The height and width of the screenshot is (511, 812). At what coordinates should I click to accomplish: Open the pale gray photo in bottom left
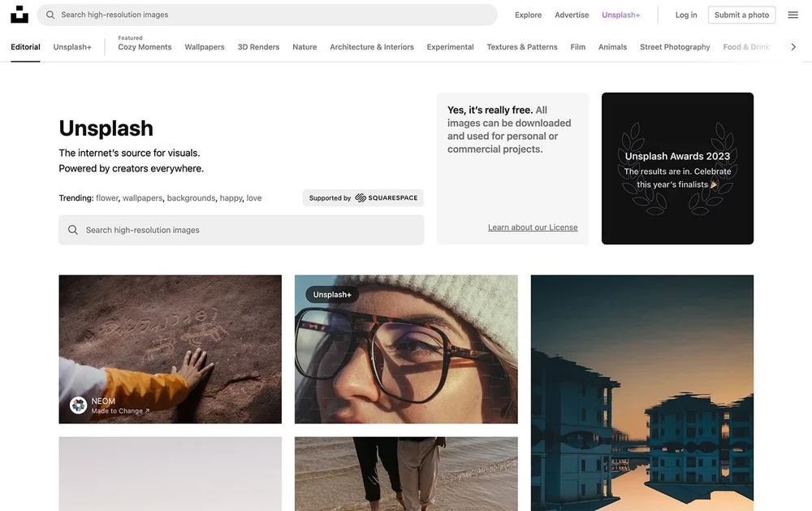(170, 474)
